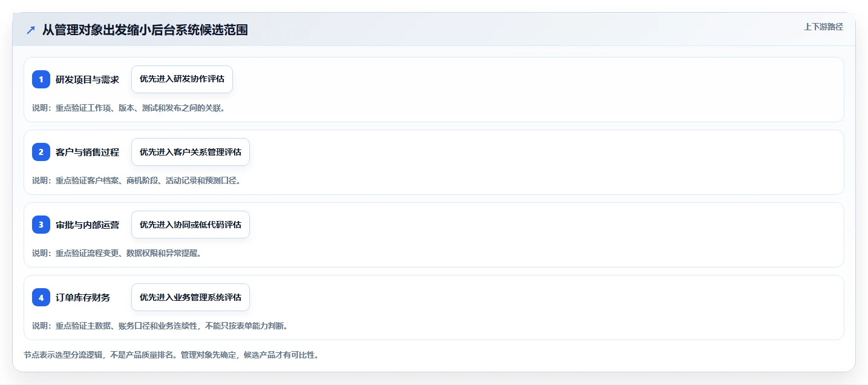Click the description about 主数据、账务口径
This screenshot has height=385, width=868.
[x=160, y=326]
